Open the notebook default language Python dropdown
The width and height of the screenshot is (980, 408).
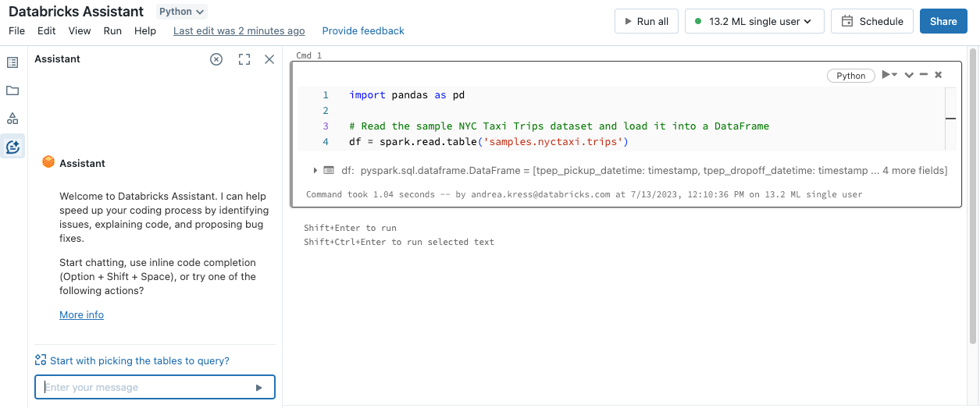(182, 12)
